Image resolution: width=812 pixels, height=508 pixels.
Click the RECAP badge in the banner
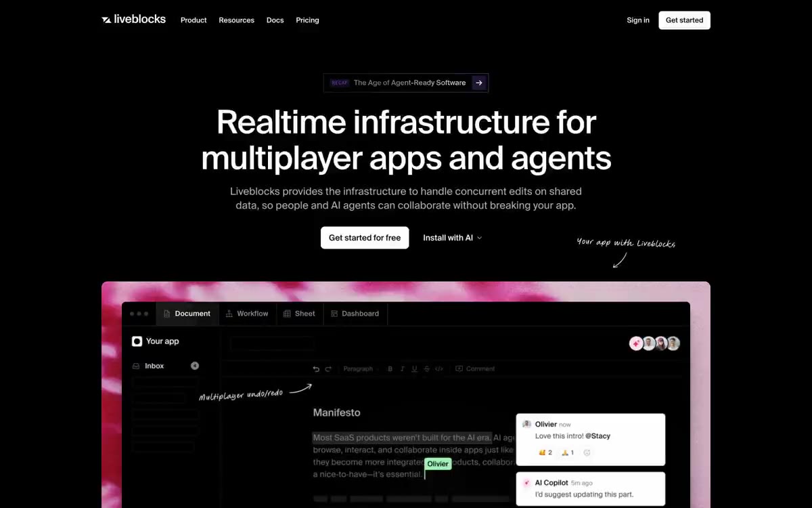coord(339,83)
